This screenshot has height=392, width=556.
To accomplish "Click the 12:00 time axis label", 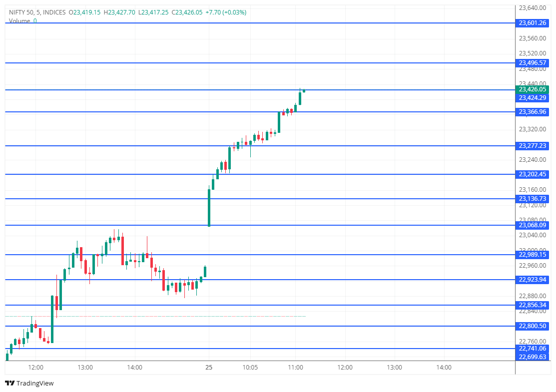I will (35, 367).
